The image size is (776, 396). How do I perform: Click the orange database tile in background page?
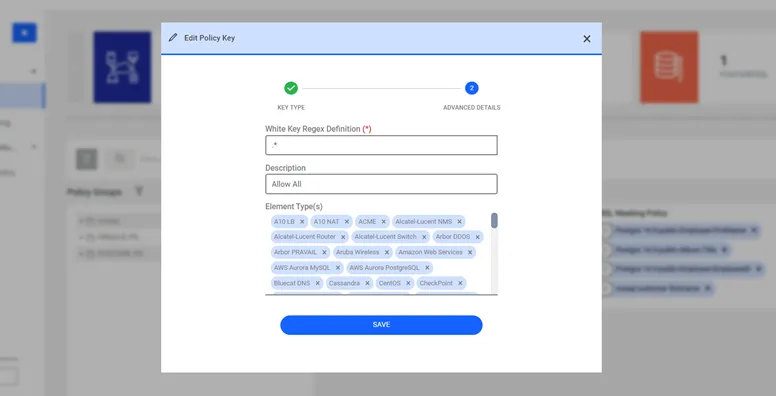coord(669,67)
